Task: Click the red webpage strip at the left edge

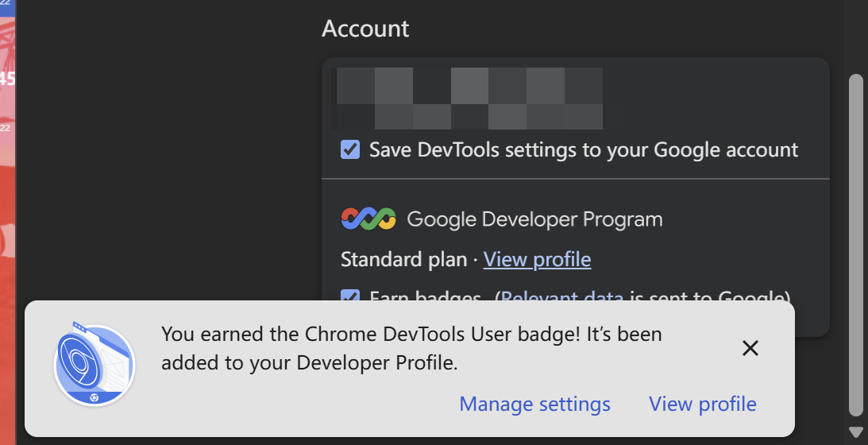Action: 8,238
